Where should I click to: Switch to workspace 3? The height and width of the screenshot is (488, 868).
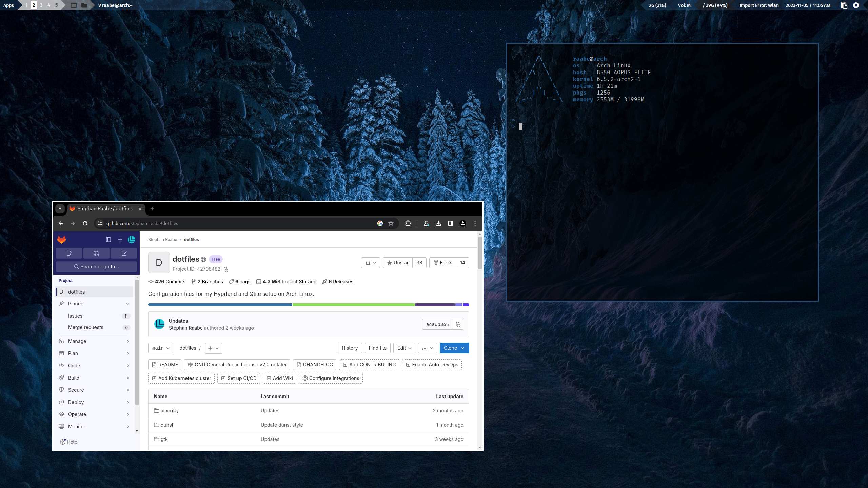pyautogui.click(x=41, y=5)
